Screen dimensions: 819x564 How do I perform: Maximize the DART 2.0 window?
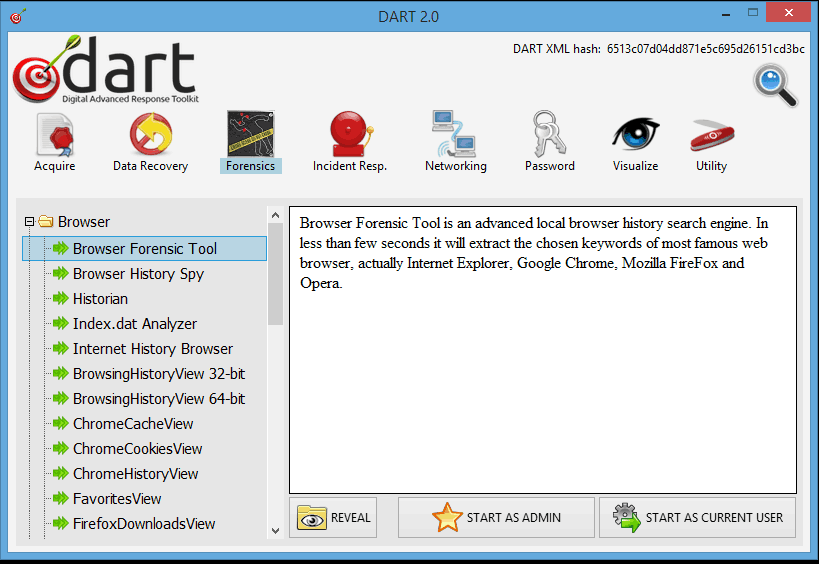tap(753, 13)
